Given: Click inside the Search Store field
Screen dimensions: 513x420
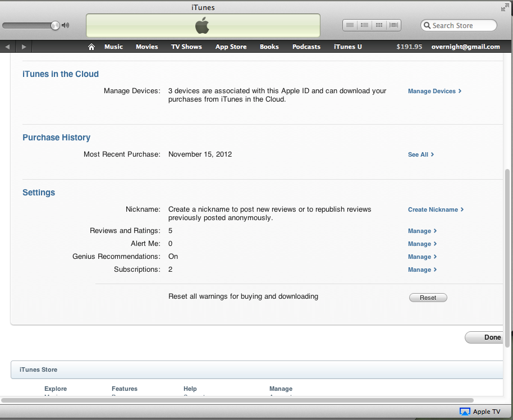Looking at the screenshot, I should pyautogui.click(x=459, y=25).
